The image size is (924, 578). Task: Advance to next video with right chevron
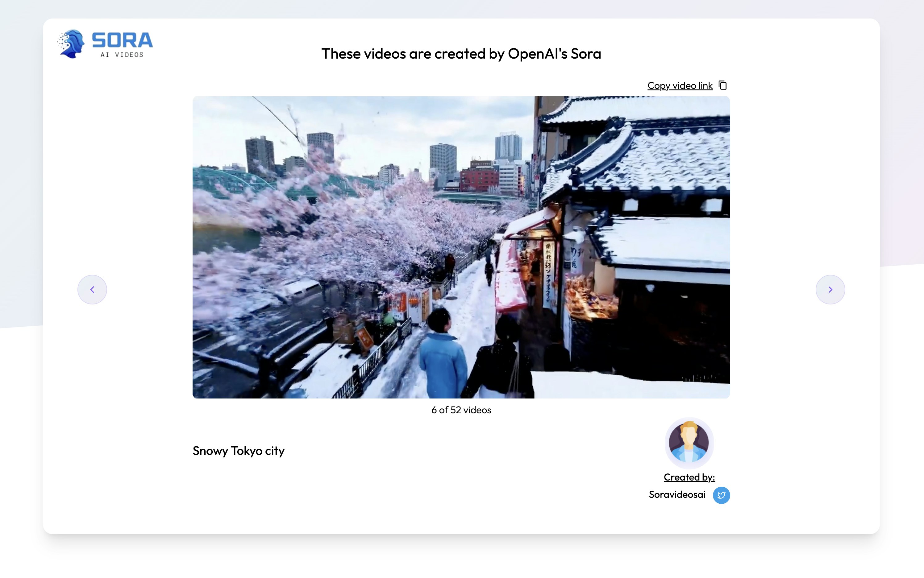tap(830, 289)
